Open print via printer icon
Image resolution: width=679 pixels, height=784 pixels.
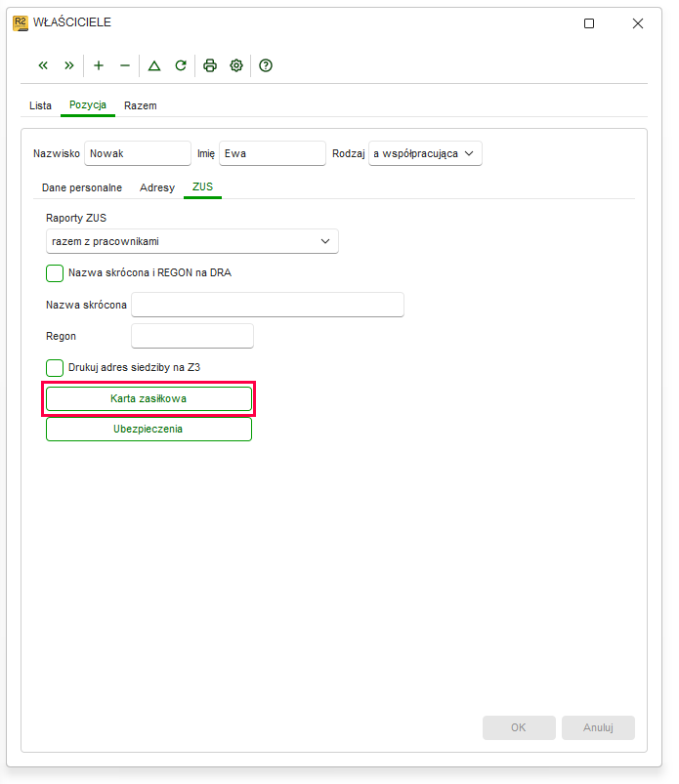pyautogui.click(x=210, y=65)
